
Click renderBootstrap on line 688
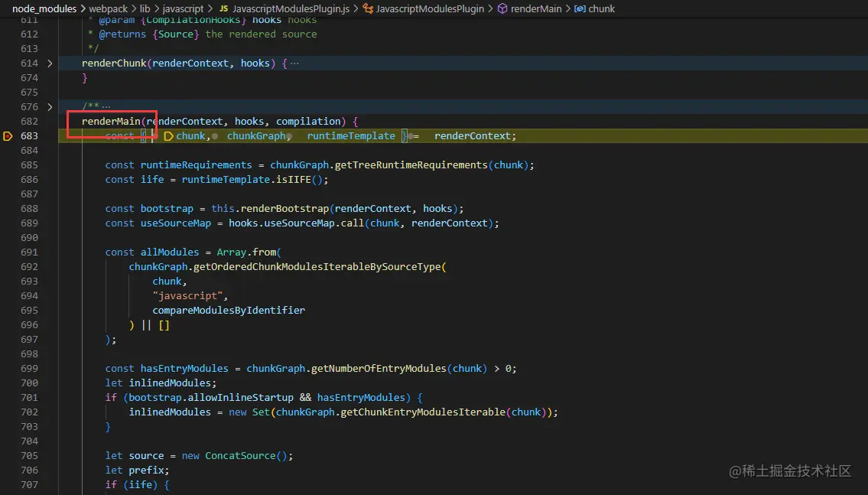(x=284, y=209)
